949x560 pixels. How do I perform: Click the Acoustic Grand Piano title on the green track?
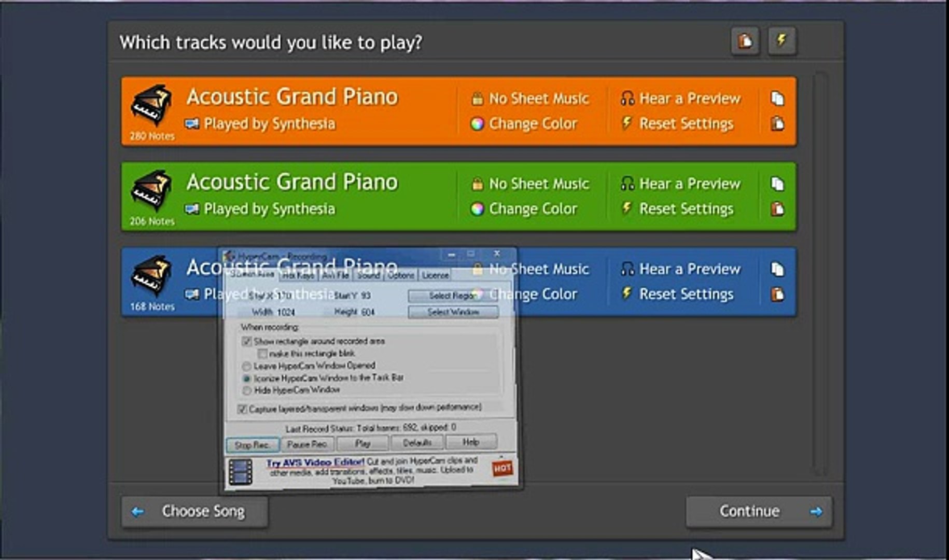(x=292, y=182)
